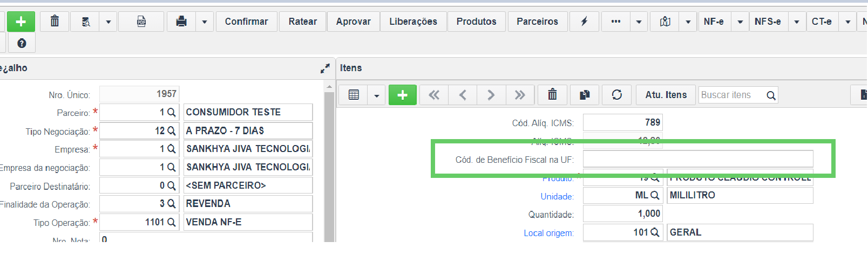Open the Liberações button

413,22
